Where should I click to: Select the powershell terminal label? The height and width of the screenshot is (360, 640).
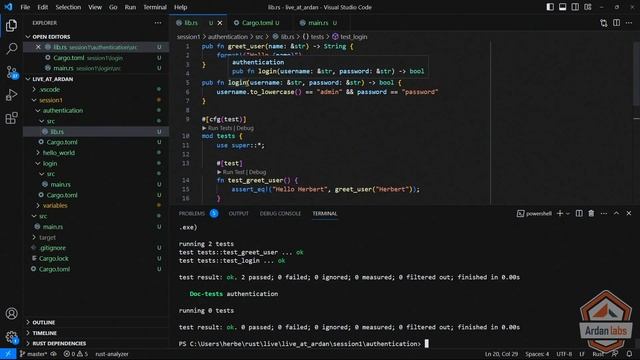[534, 213]
